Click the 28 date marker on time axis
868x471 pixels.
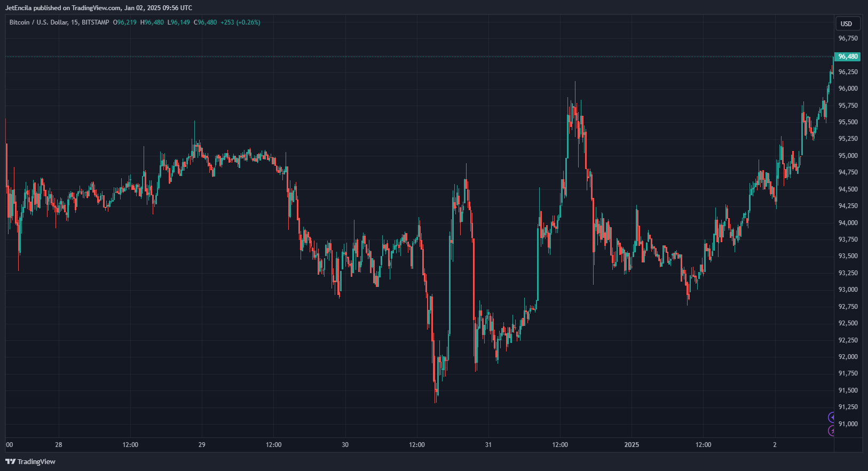59,445
